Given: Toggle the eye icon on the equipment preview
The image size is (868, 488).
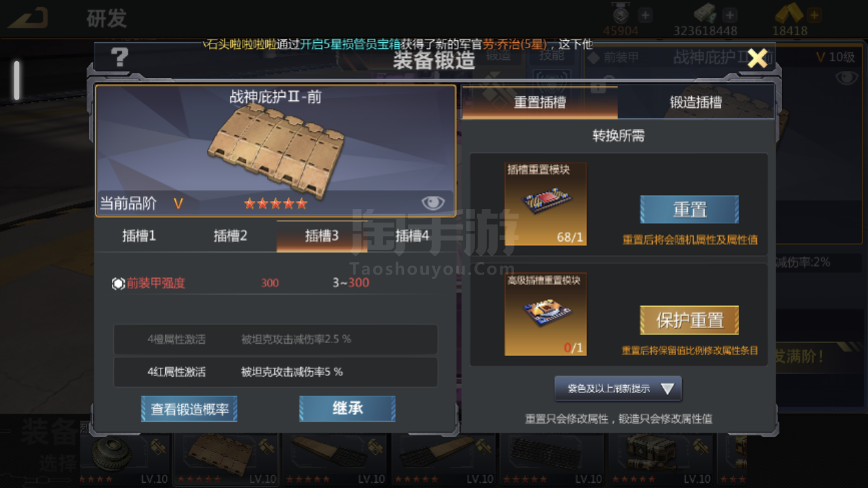Looking at the screenshot, I should coord(433,203).
